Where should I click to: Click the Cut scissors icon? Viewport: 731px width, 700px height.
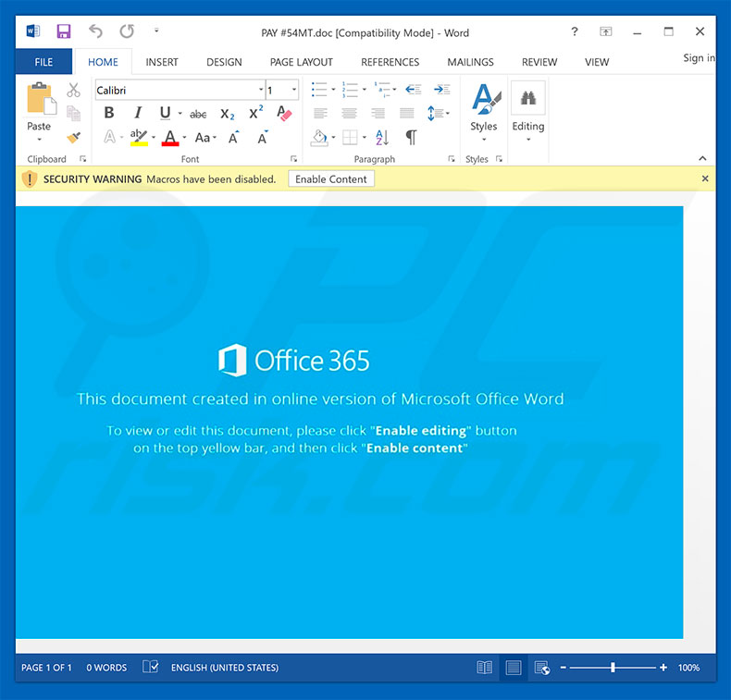(73, 90)
